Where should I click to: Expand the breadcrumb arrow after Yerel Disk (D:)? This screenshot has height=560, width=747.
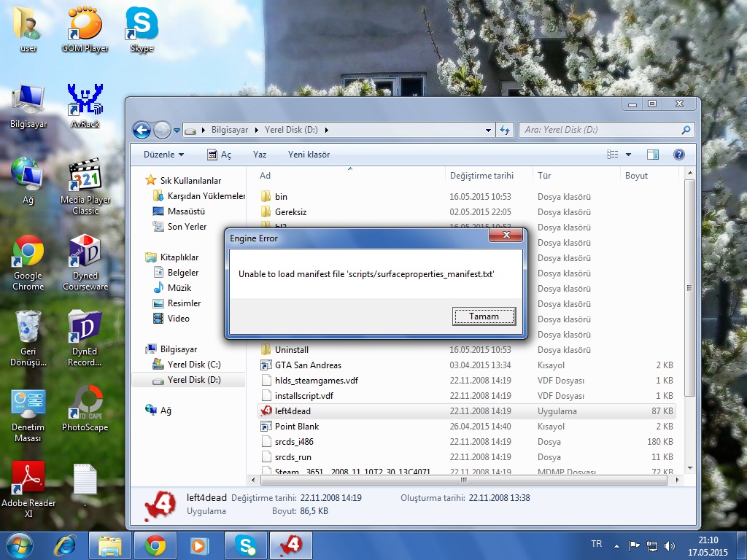(x=326, y=130)
